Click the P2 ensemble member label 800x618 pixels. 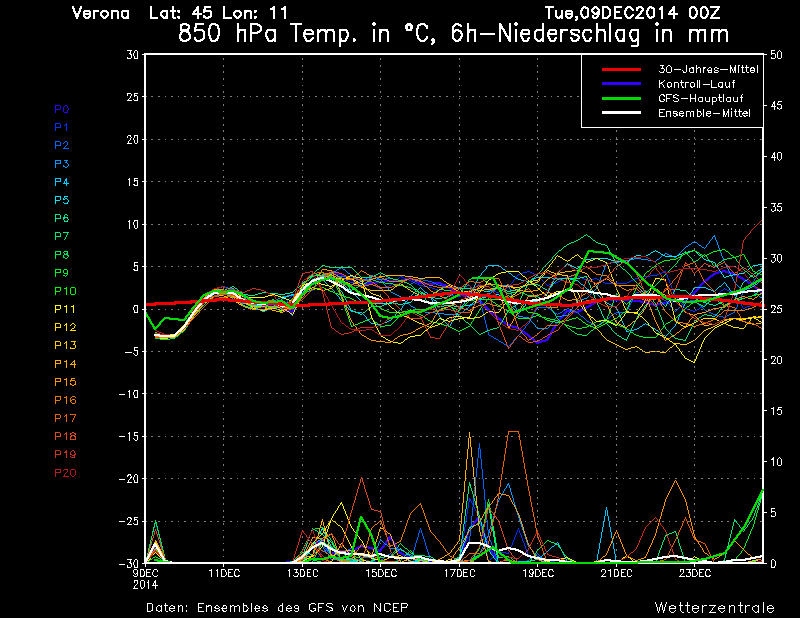62,145
